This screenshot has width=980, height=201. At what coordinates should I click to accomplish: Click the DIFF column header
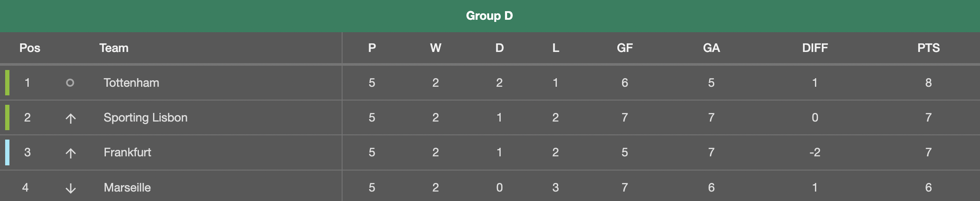point(815,48)
